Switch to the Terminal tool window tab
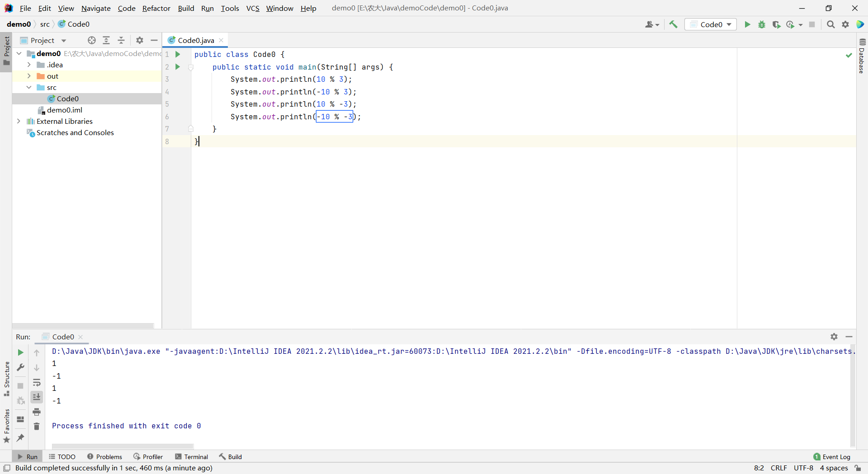Viewport: 868px width, 474px height. pyautogui.click(x=191, y=457)
